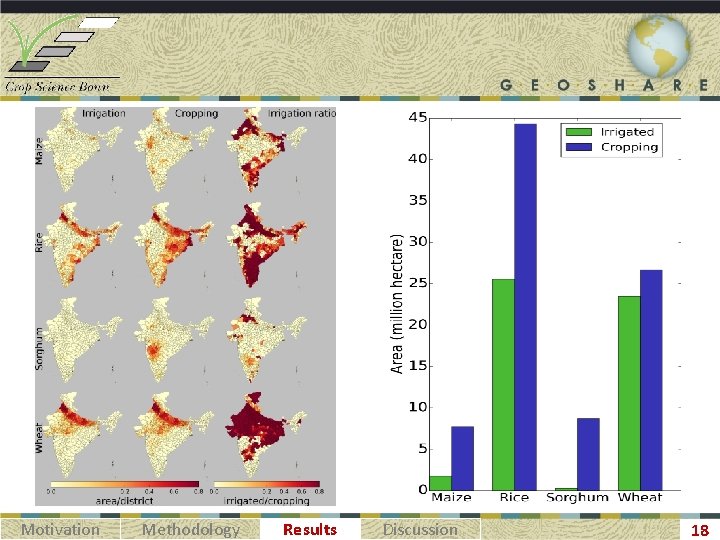Click the Crop Science Bonn logo
This screenshot has height=540, width=720.
(63, 54)
